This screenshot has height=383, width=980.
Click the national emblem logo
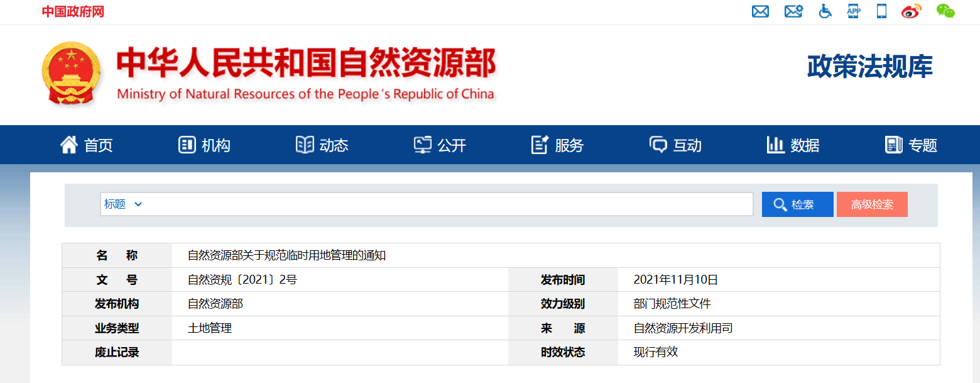(x=72, y=71)
